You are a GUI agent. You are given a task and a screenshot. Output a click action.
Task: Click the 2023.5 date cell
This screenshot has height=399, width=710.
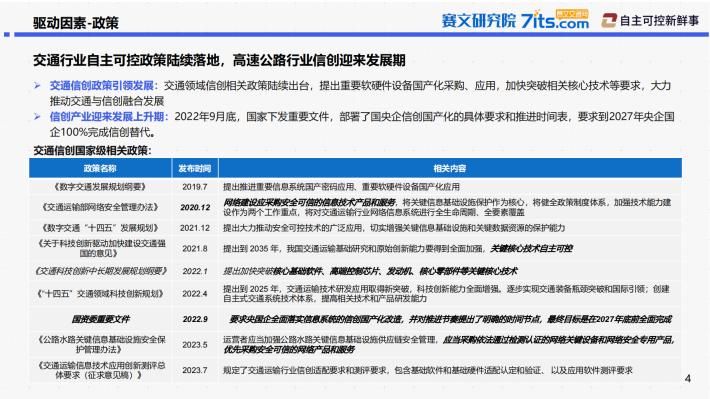pos(195,345)
